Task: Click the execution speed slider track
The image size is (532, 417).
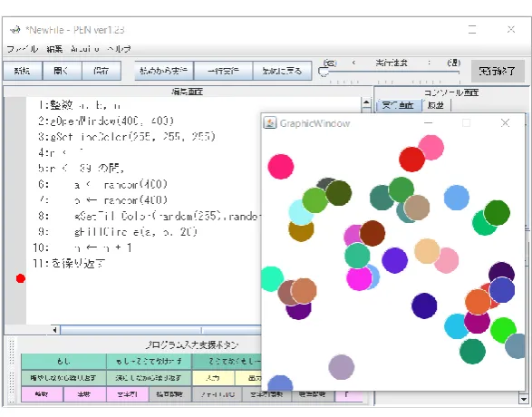Action: (x=391, y=72)
